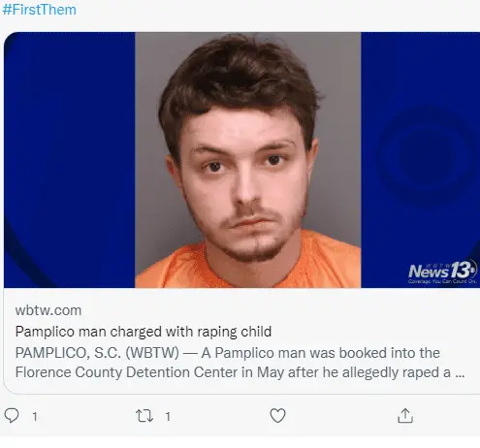Click the News13 logo on the image
This screenshot has width=480, height=448.
click(x=442, y=271)
